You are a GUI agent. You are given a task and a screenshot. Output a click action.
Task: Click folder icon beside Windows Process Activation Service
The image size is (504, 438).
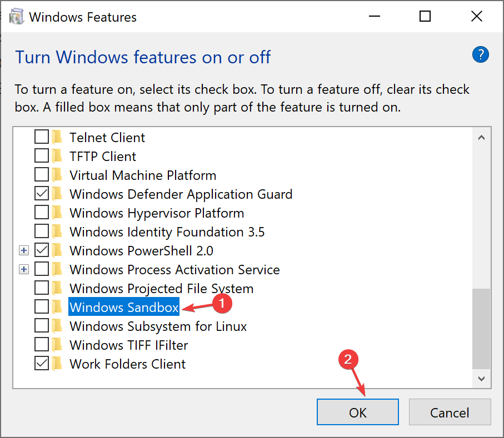(57, 269)
